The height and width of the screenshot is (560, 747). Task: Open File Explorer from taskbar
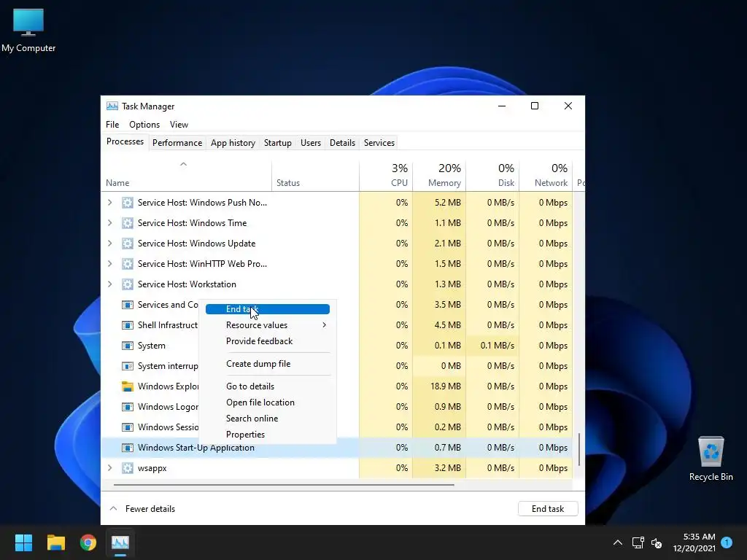coord(55,542)
